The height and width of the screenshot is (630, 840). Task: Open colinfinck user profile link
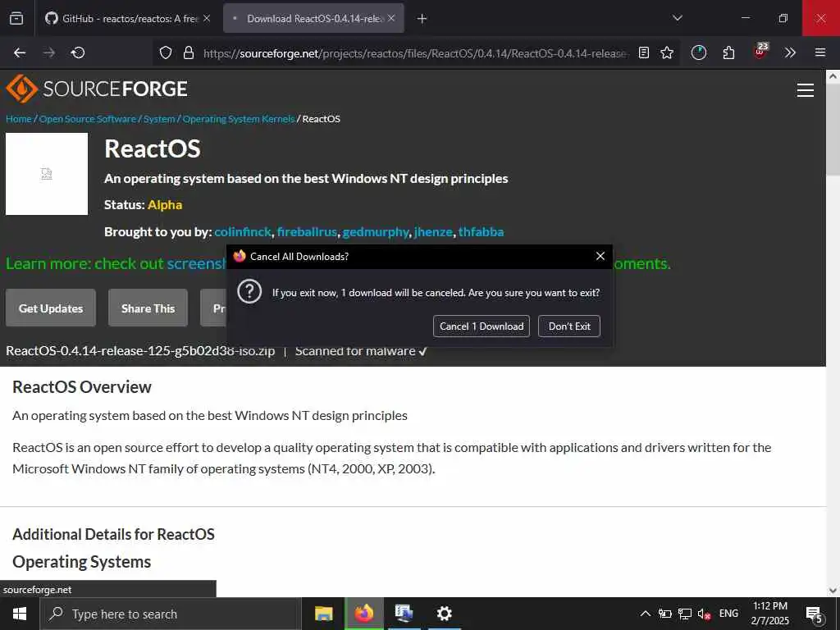point(243,232)
